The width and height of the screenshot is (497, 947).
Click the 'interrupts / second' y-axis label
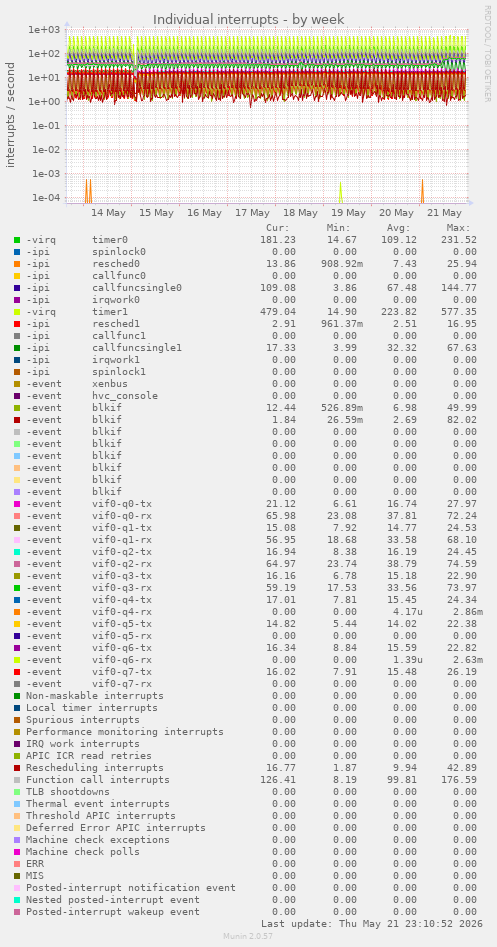11,115
